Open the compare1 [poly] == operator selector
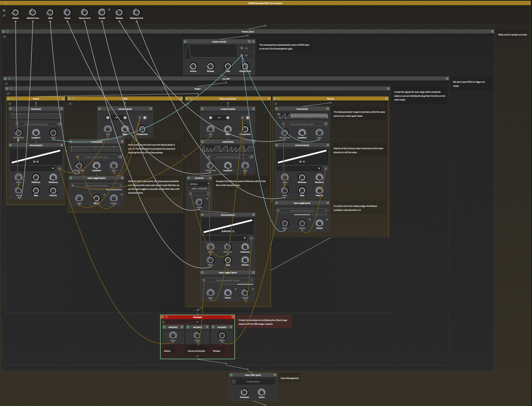 coord(219,118)
